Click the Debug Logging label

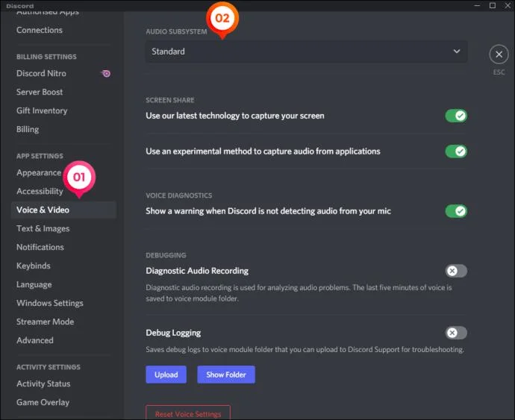coord(173,333)
